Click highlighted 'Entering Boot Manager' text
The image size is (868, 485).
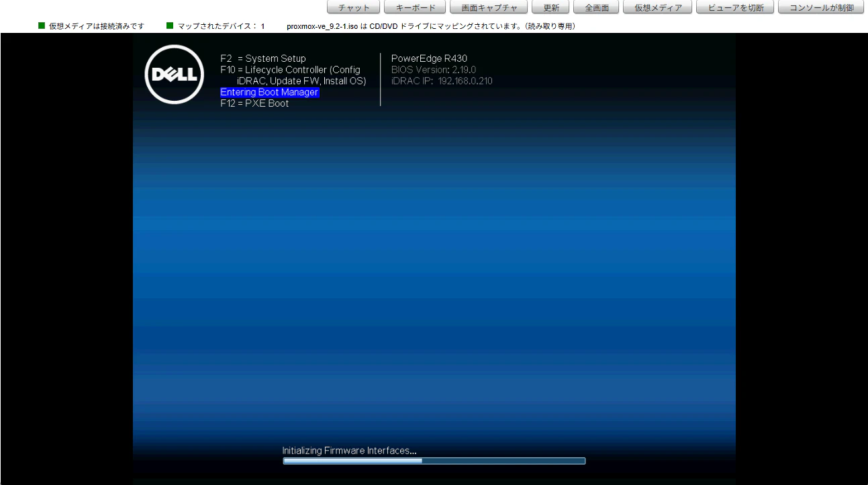[270, 92]
